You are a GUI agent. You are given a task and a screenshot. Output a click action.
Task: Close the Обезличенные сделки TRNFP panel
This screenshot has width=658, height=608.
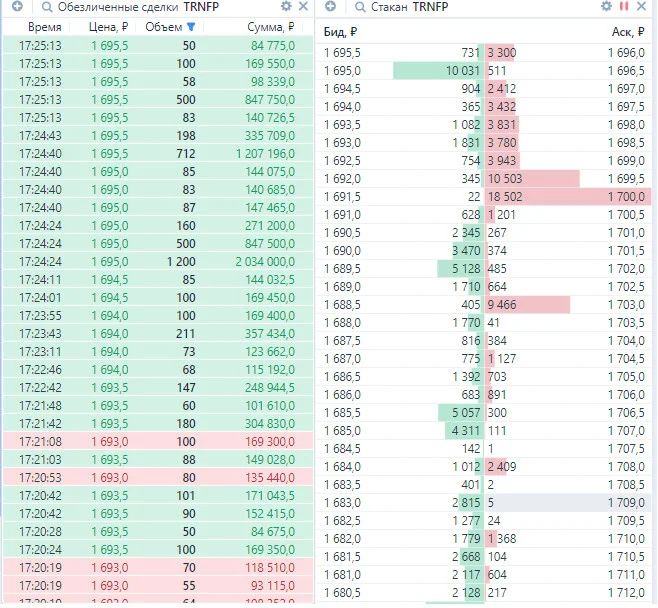[x=303, y=6]
